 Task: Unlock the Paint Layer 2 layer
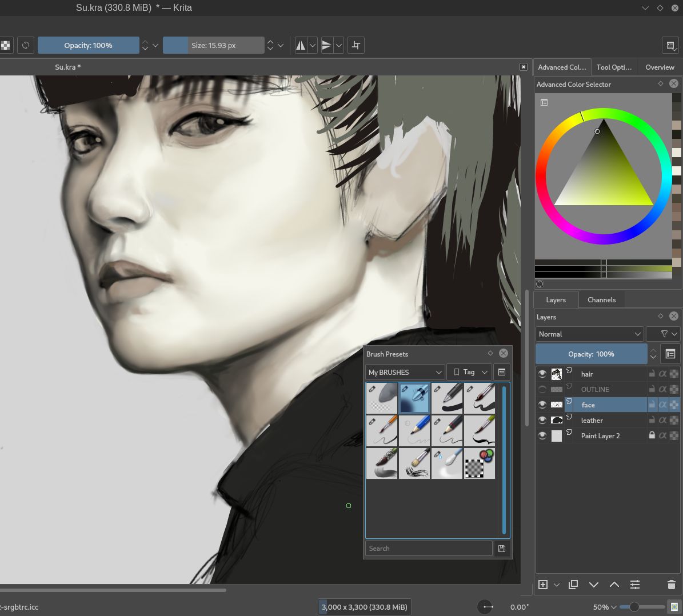pyautogui.click(x=651, y=435)
